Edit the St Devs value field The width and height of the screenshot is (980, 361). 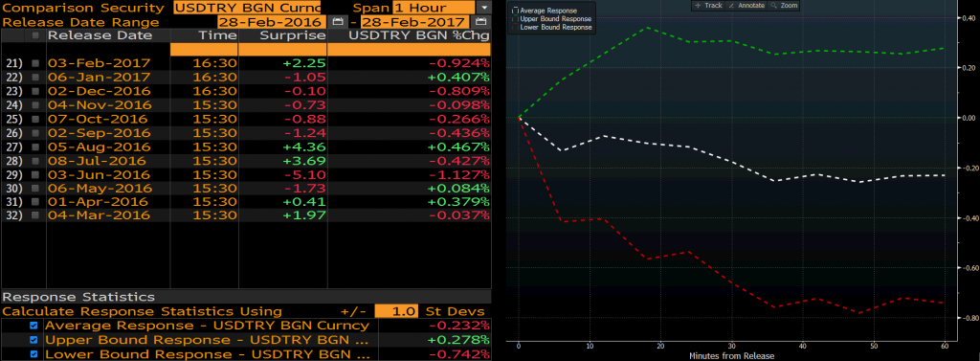(396, 311)
